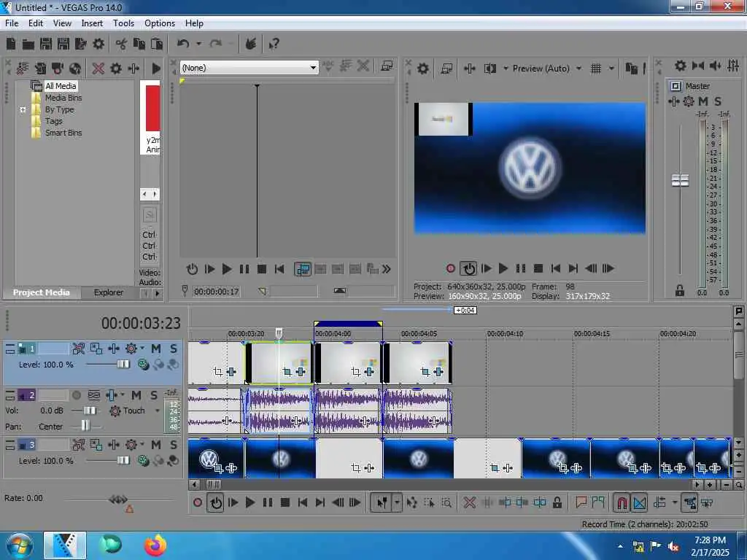The image size is (747, 560).
Task: Click the Master volume fader
Action: click(680, 180)
